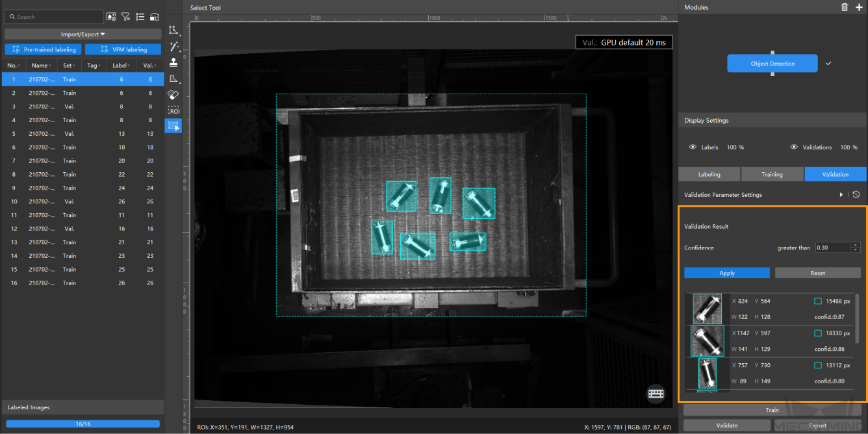Select image row number 8
The width and height of the screenshot is (868, 434).
point(83,174)
